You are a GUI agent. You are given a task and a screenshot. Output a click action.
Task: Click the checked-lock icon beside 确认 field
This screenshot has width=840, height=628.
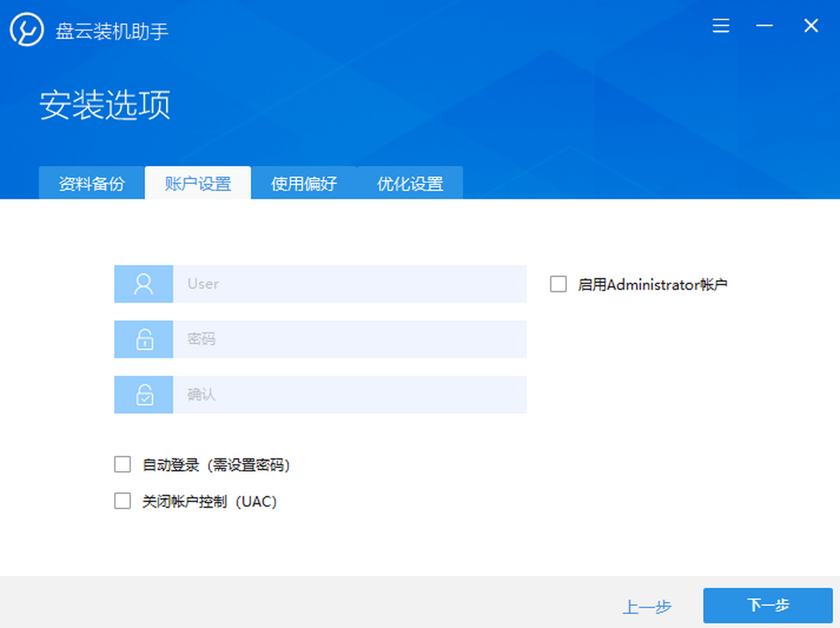coord(143,395)
